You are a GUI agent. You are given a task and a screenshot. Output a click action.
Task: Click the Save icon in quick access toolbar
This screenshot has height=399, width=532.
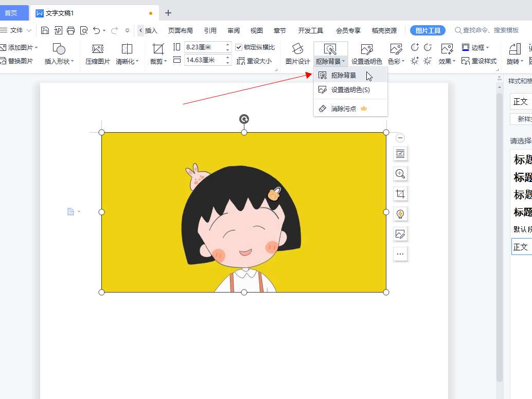(x=45, y=30)
